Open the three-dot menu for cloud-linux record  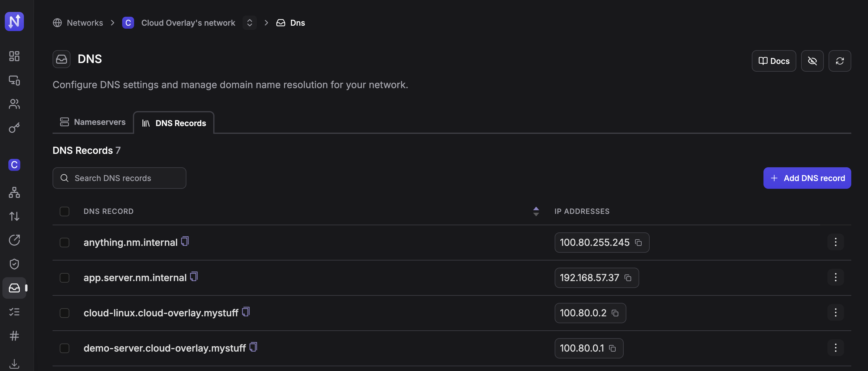point(835,313)
